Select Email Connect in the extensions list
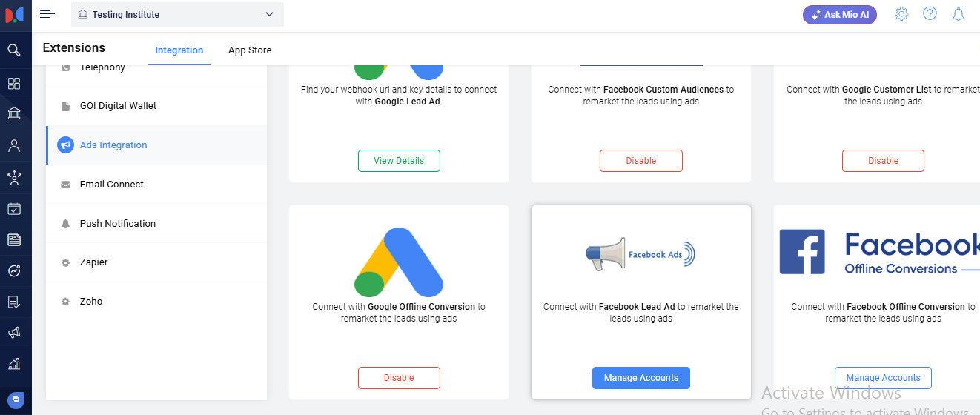The height and width of the screenshot is (415, 980). coord(112,185)
